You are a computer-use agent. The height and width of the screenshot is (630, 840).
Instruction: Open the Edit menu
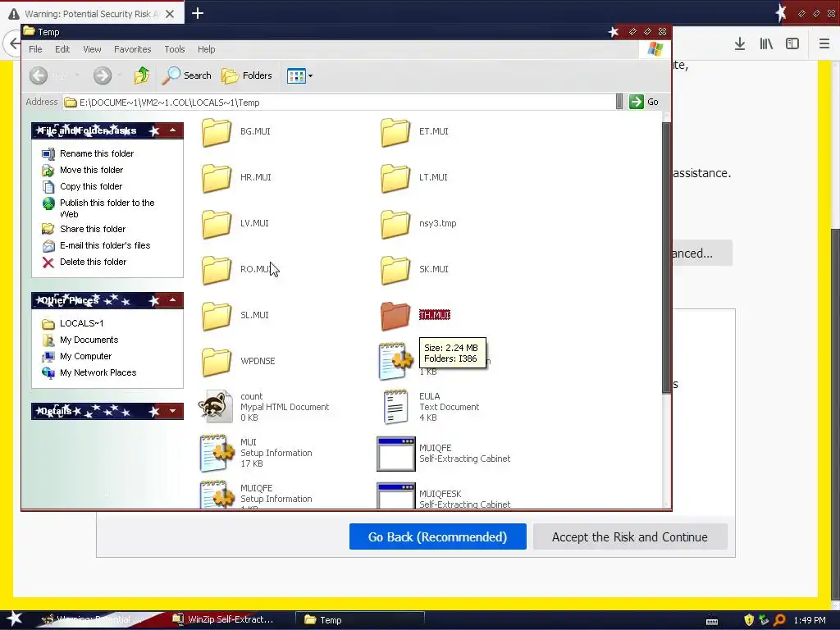[62, 49]
